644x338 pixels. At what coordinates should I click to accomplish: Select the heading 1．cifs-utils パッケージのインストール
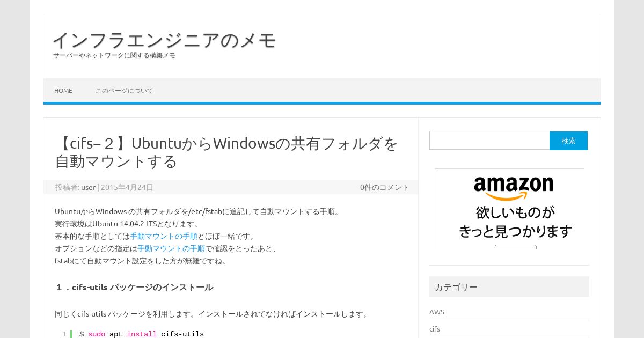(x=134, y=287)
